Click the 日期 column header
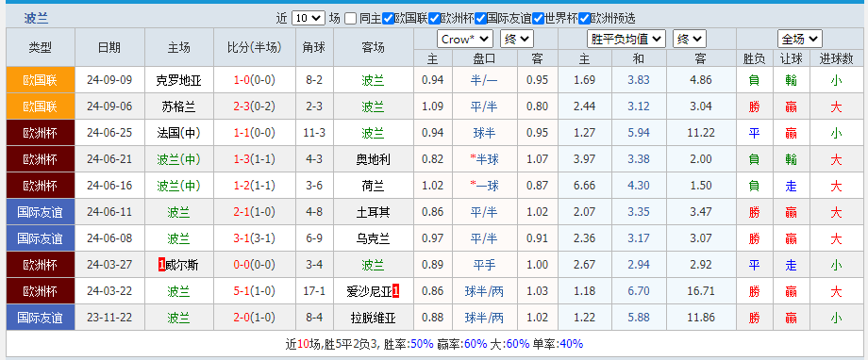Screen dimensions: 868x360 pyautogui.click(x=109, y=47)
